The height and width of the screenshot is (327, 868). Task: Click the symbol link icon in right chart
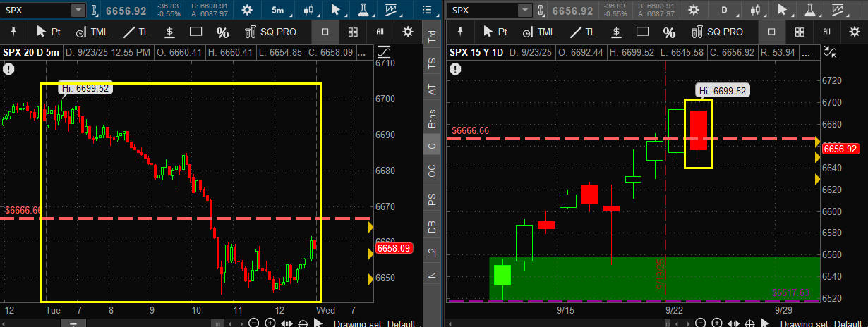(x=541, y=11)
